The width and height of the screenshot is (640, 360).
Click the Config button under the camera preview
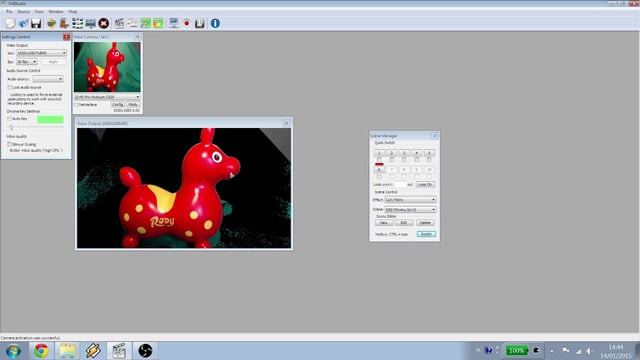pyautogui.click(x=118, y=105)
